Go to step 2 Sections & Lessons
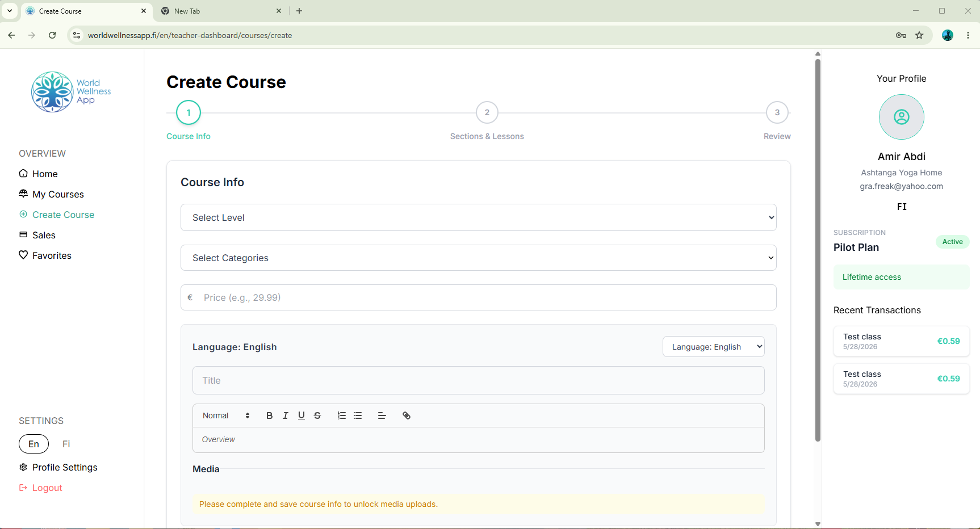Screen dimensions: 980x529 point(487,112)
